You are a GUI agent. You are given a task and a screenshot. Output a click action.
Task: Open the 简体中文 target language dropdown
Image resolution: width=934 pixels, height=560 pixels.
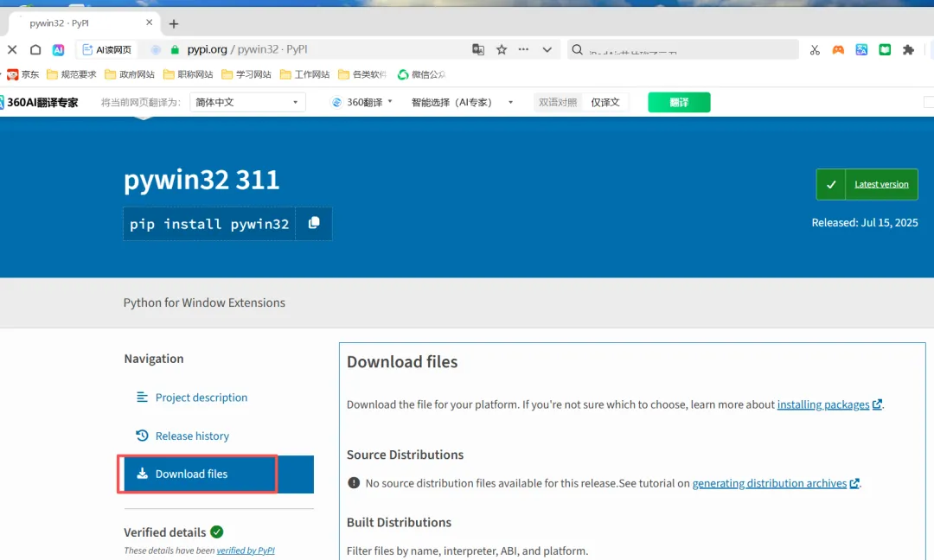click(x=247, y=102)
